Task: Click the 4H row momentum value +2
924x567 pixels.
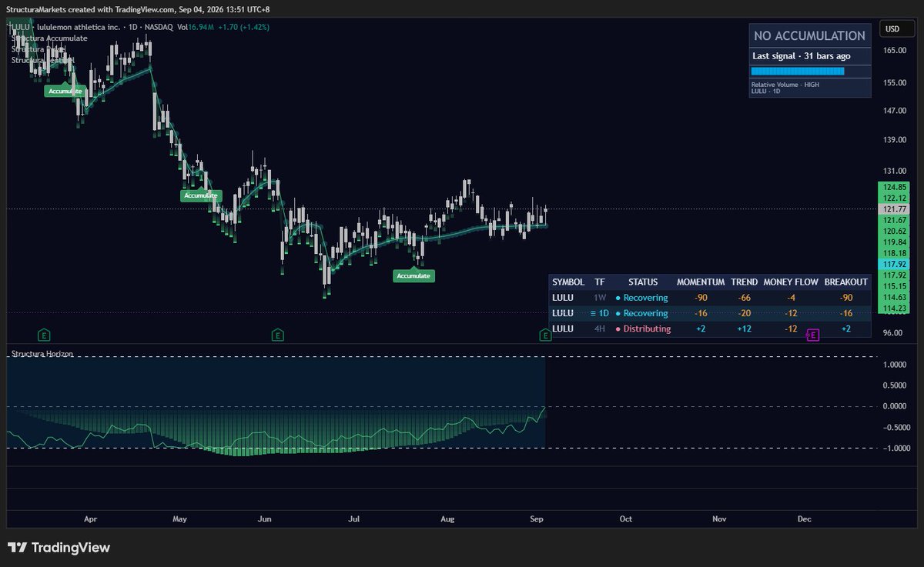Action: click(701, 329)
